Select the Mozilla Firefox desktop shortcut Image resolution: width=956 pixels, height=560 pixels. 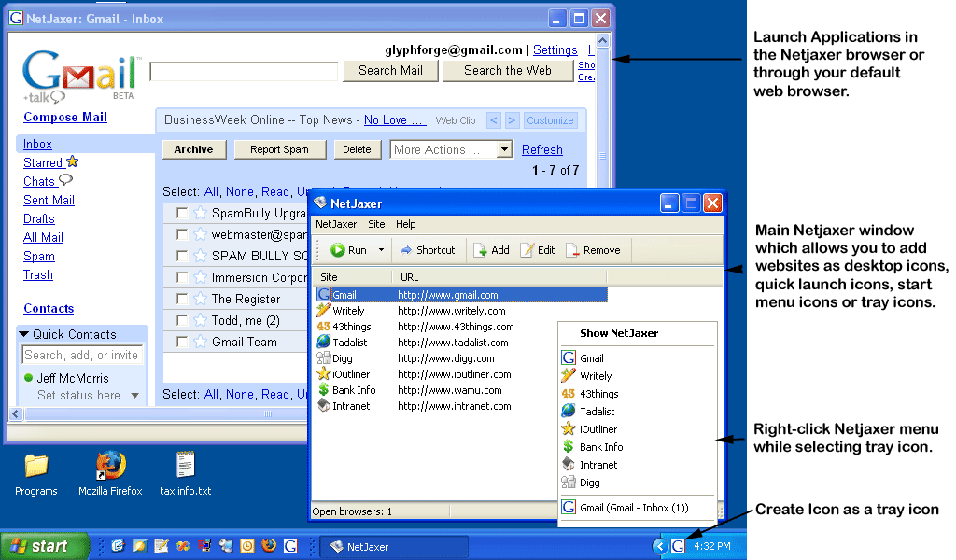[x=110, y=474]
